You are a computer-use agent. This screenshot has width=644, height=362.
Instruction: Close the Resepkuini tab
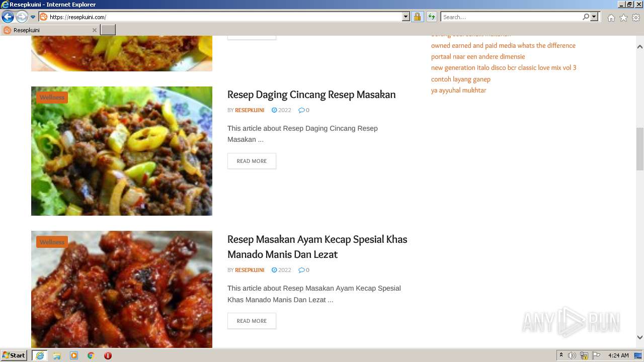(94, 30)
